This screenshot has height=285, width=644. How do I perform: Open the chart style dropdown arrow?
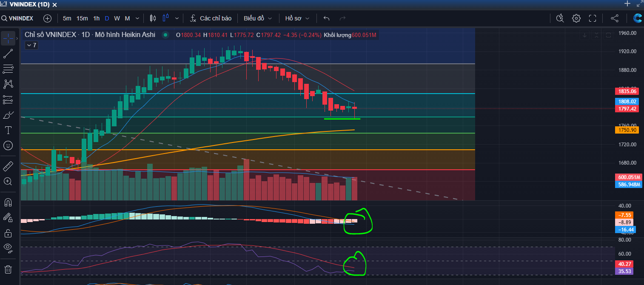177,18
